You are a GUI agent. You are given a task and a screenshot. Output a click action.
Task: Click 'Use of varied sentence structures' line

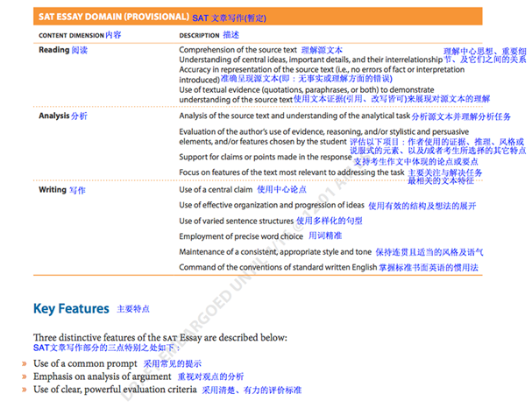(236, 221)
